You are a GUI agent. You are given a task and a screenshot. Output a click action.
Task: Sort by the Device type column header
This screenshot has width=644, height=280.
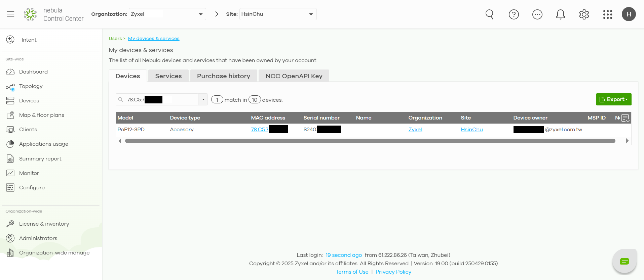[x=185, y=118]
